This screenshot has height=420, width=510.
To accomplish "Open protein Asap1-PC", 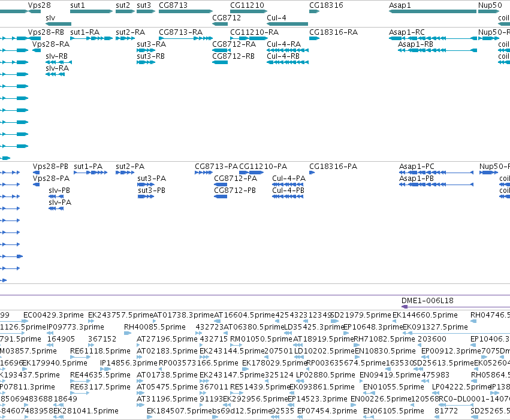I will pos(417,167).
